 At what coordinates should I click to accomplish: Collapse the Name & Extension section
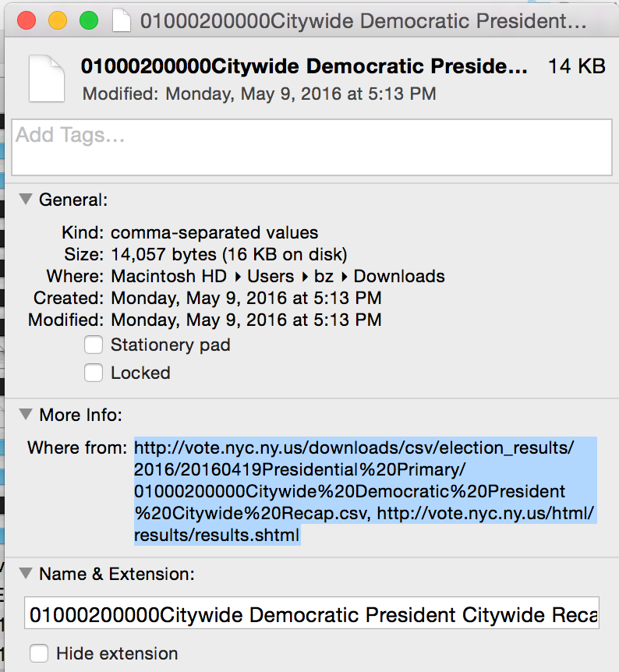point(26,575)
